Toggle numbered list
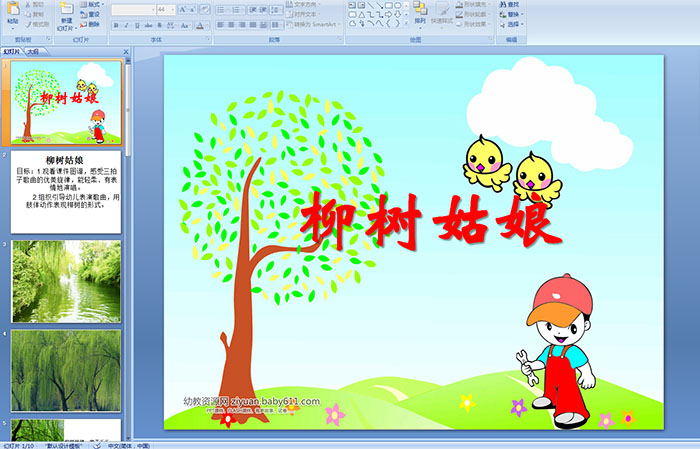The width and height of the screenshot is (700, 449). [x=238, y=9]
